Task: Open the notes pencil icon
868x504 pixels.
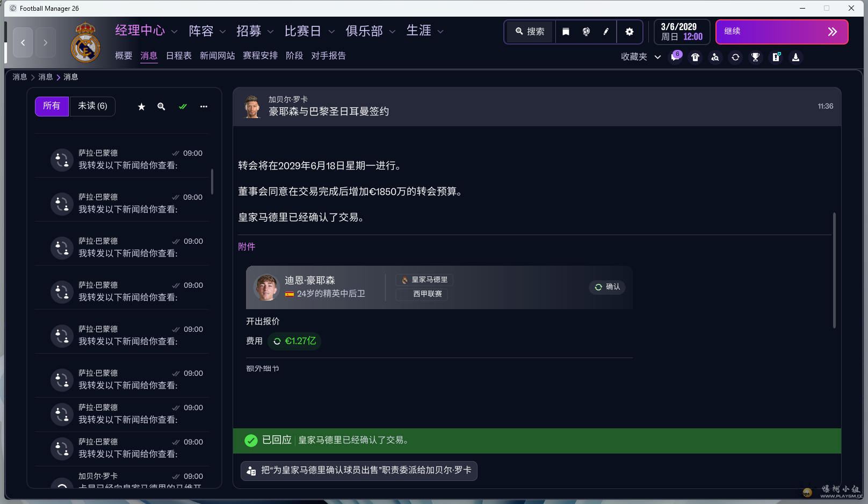Action: coord(606,32)
